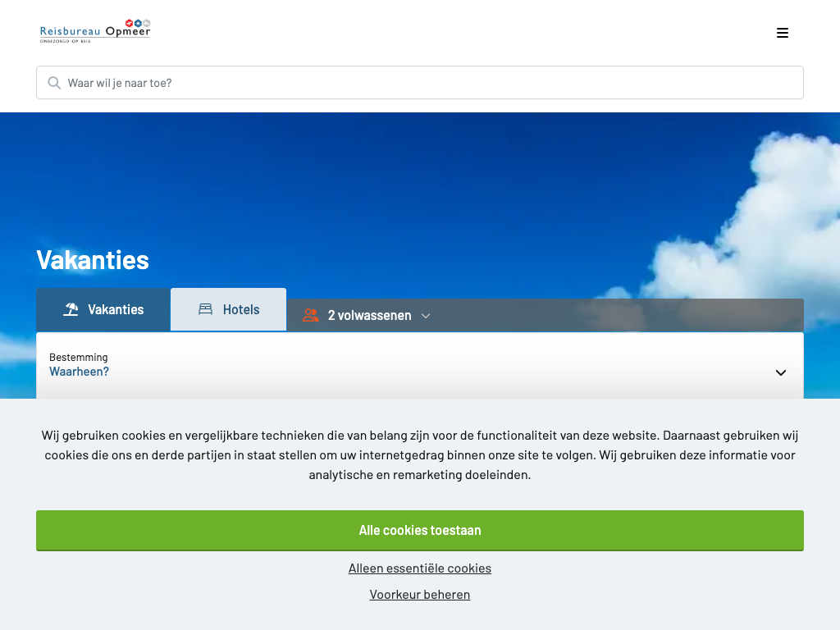Click the search magnifier icon

[x=54, y=83]
